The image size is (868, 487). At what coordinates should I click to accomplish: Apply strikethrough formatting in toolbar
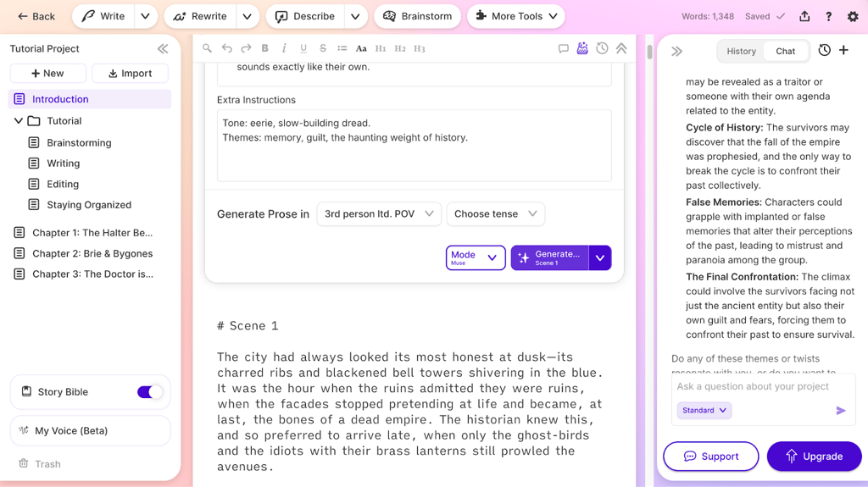click(x=323, y=49)
